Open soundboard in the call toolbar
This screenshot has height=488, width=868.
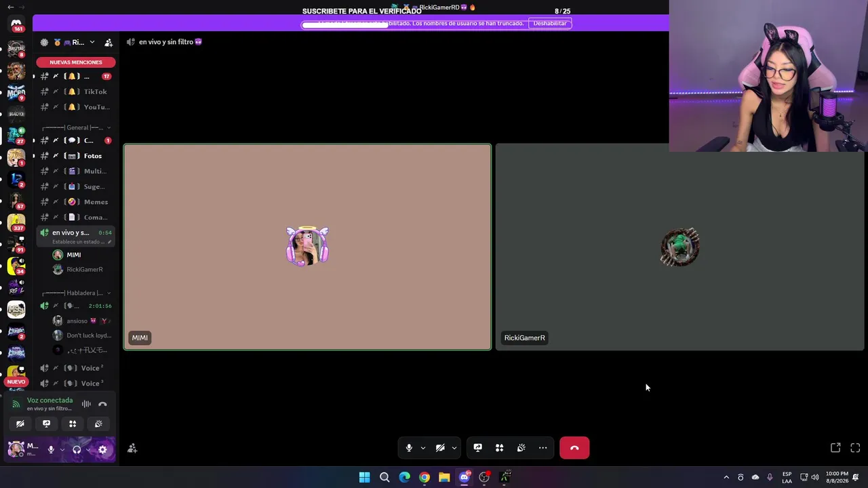coord(521,448)
